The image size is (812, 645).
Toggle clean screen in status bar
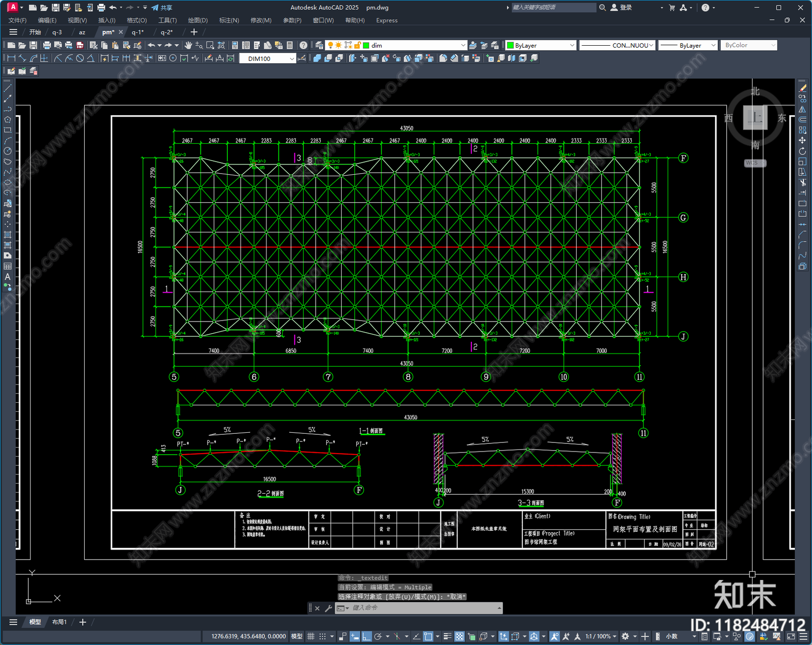click(x=791, y=636)
